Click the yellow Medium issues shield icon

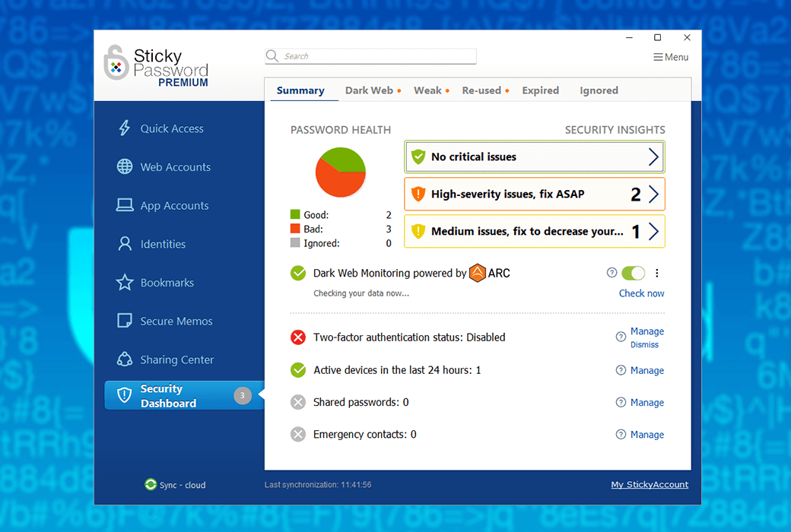pyautogui.click(x=418, y=232)
